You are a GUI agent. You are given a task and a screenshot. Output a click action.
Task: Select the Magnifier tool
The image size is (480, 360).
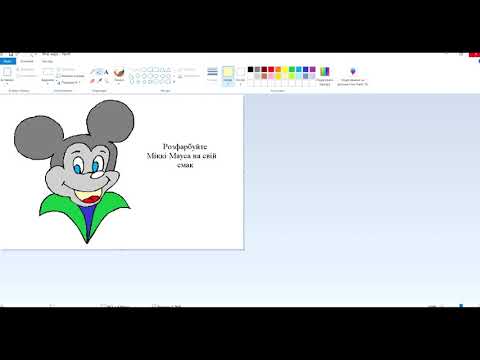pos(106,81)
